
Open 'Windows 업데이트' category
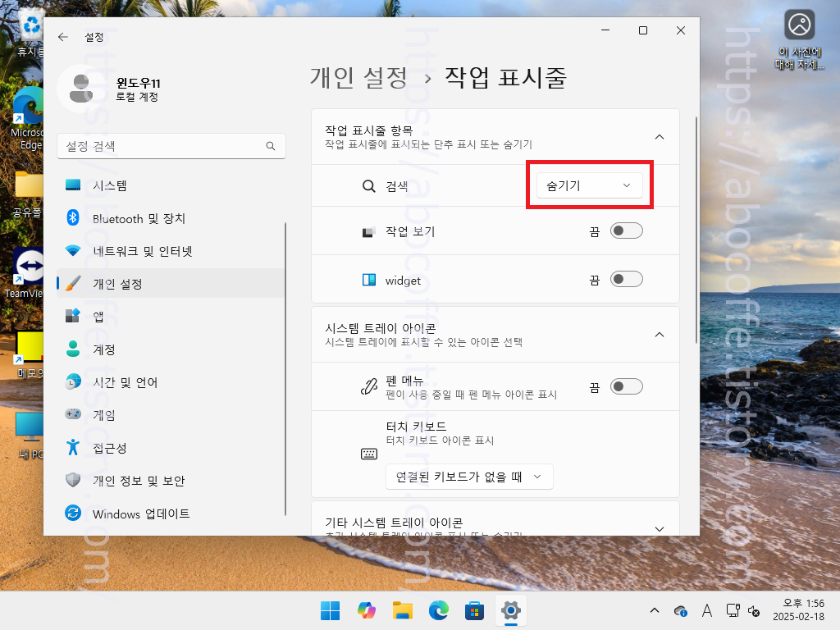171,514
